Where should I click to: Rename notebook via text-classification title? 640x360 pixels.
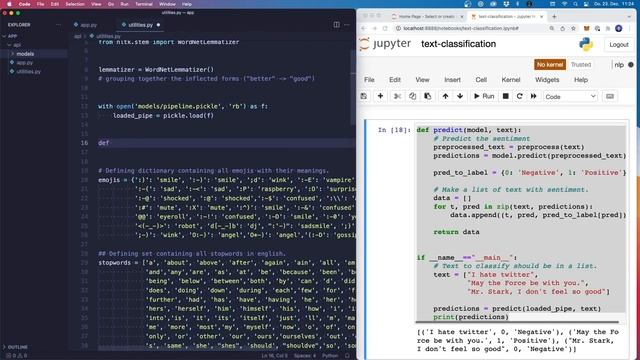[x=458, y=44]
